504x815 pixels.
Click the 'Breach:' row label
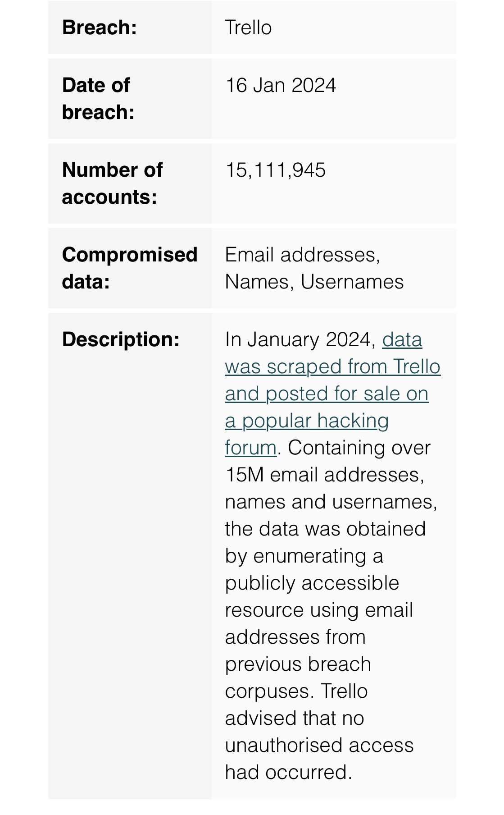(x=100, y=28)
